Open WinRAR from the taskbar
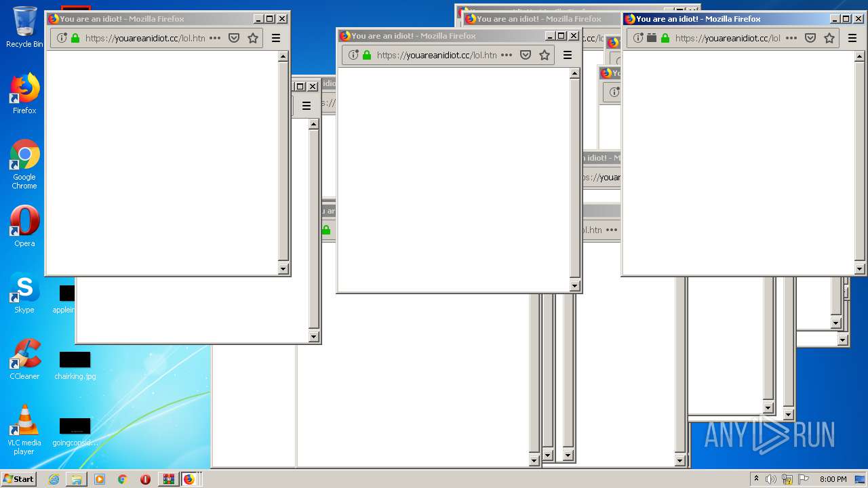The width and height of the screenshot is (868, 488). [168, 479]
